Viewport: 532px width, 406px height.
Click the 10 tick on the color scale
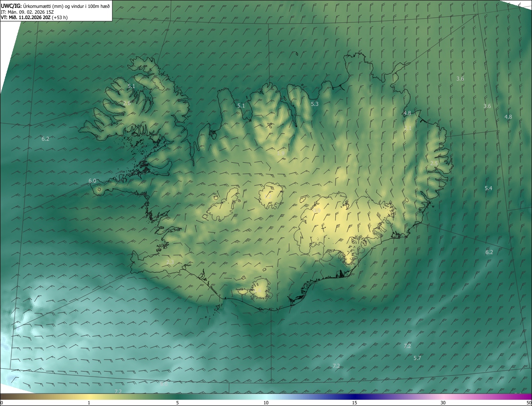point(266,403)
